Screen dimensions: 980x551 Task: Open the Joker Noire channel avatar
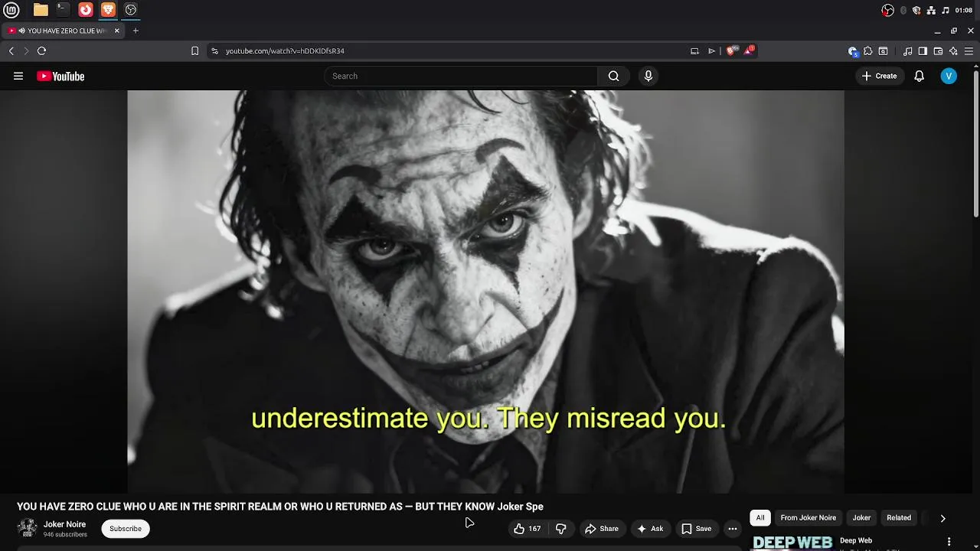tap(28, 528)
